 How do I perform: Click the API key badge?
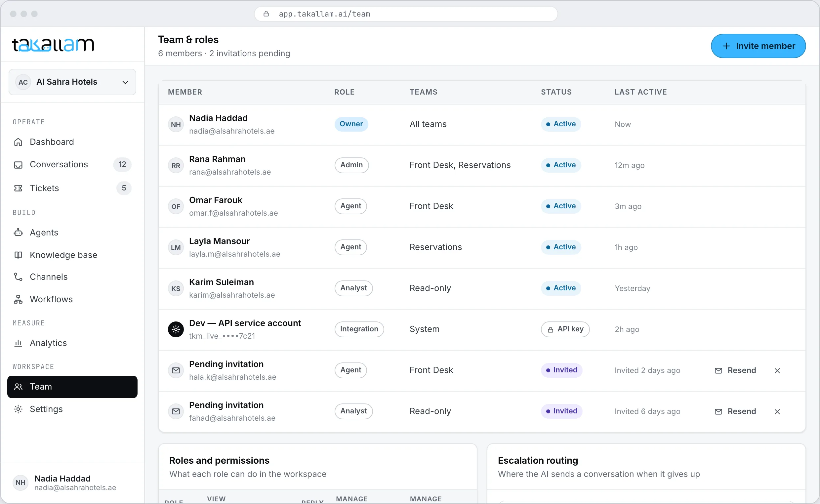[x=565, y=329]
